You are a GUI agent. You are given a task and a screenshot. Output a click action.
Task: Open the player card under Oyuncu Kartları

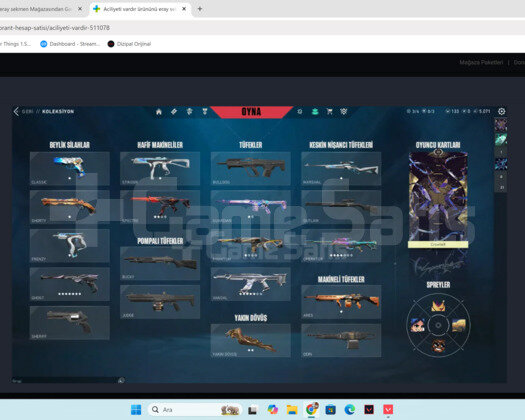tap(438, 200)
